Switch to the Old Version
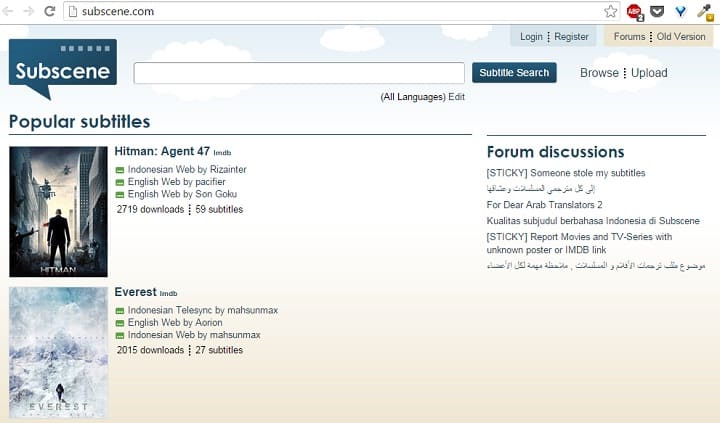 [x=681, y=37]
